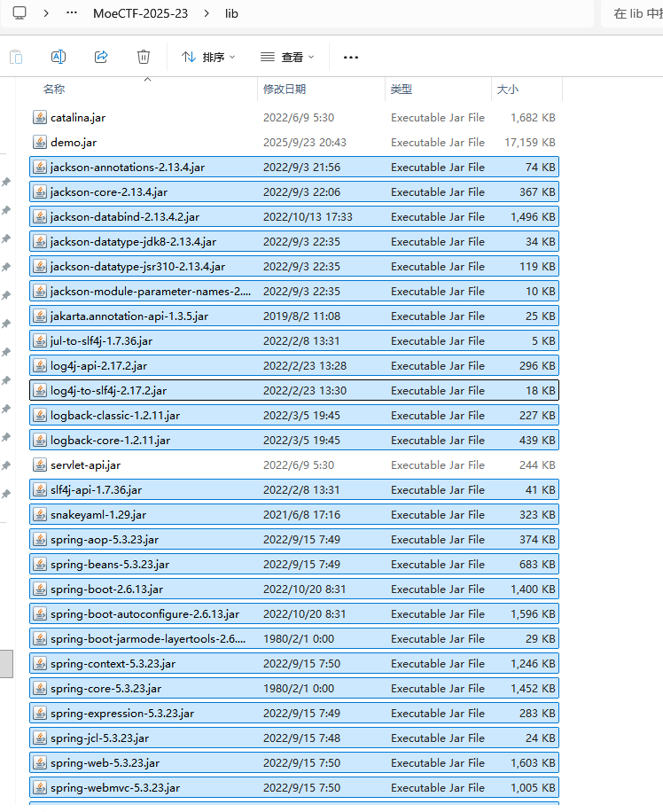
Task: Click the Rename icon in toolbar
Action: [x=58, y=57]
